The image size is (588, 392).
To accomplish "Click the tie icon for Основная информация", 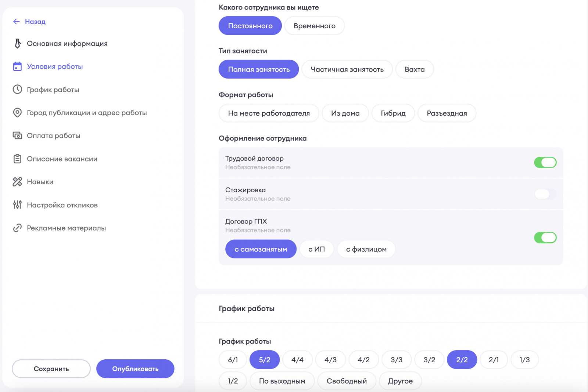I will 17,44.
